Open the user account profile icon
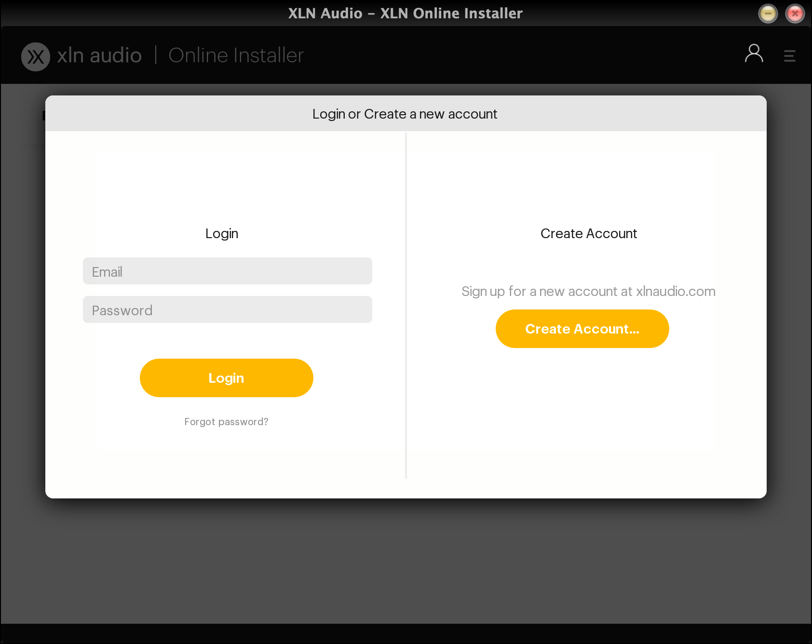Screen dimensions: 812x644 click(754, 54)
